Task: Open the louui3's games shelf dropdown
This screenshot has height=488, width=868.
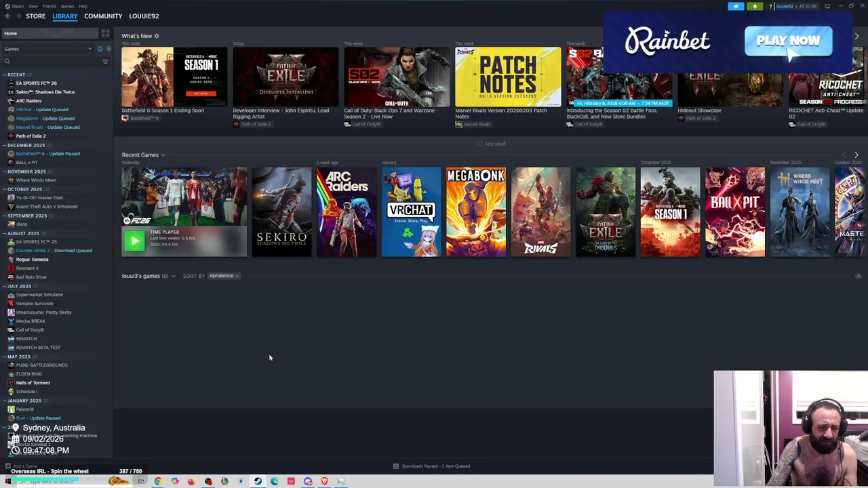Action: [x=173, y=277]
